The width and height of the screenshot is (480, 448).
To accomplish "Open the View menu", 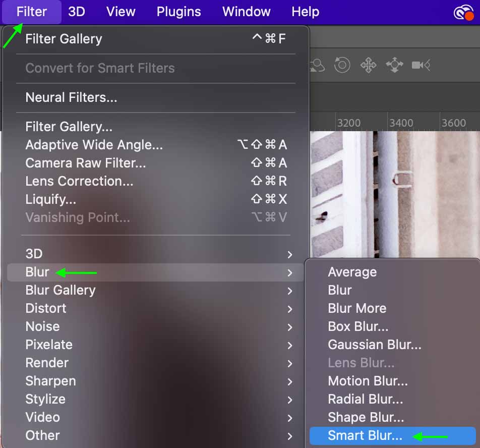I will pyautogui.click(x=121, y=12).
